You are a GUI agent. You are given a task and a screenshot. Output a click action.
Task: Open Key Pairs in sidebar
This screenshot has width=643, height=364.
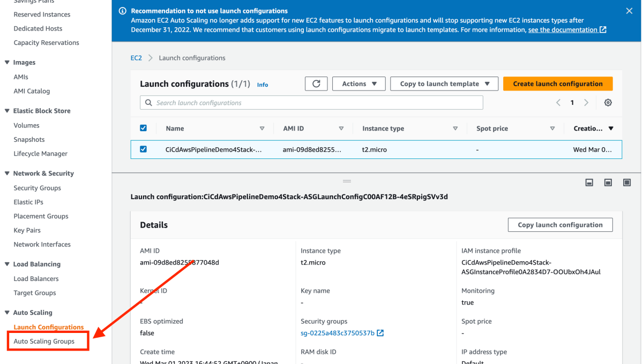(27, 230)
